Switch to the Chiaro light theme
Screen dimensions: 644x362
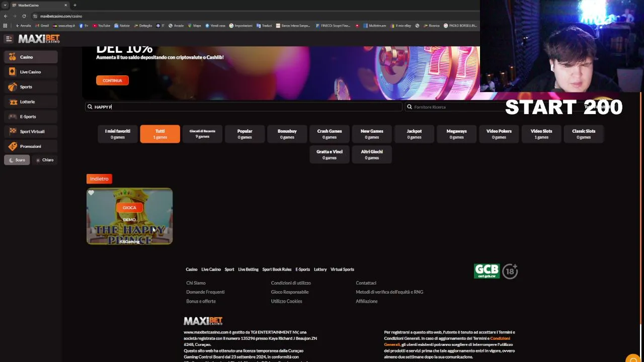pos(44,160)
